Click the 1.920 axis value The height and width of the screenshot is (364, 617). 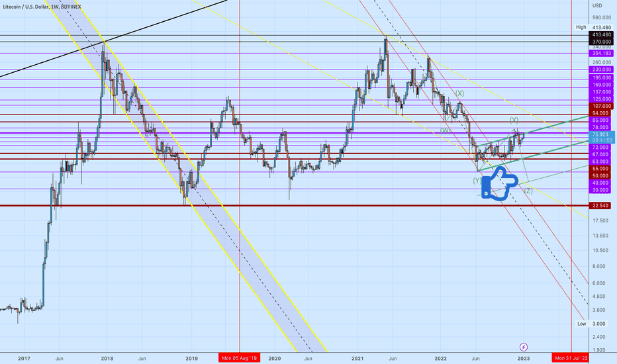click(x=599, y=350)
